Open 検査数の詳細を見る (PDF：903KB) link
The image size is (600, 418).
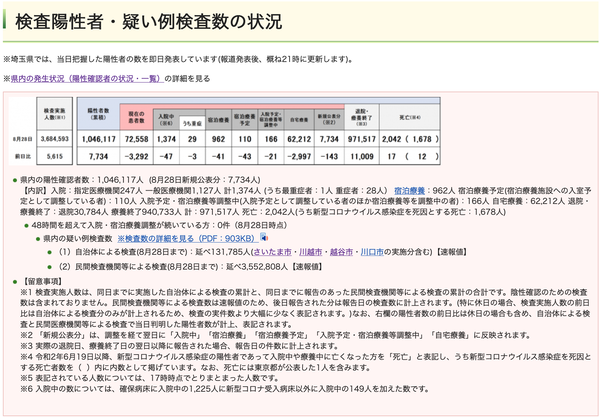click(186, 238)
